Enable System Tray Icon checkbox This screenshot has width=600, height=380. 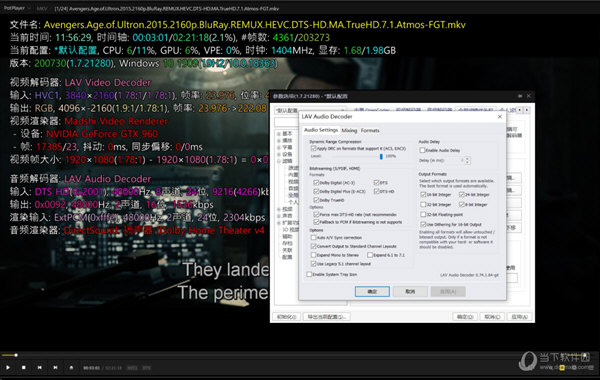[x=309, y=274]
